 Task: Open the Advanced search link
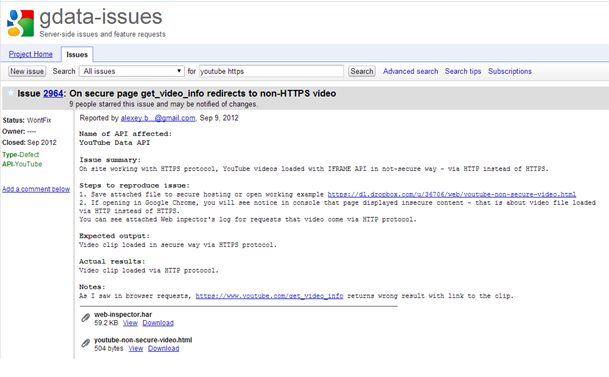coord(411,71)
